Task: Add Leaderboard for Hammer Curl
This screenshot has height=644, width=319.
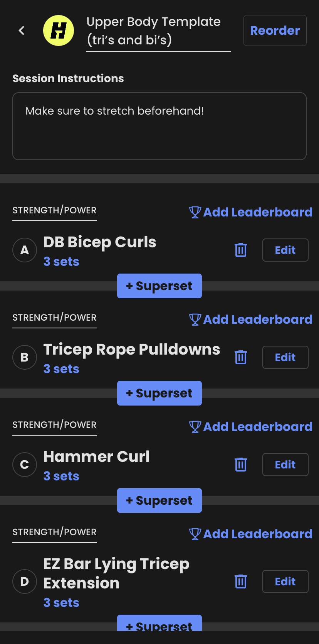Action: [x=250, y=427]
